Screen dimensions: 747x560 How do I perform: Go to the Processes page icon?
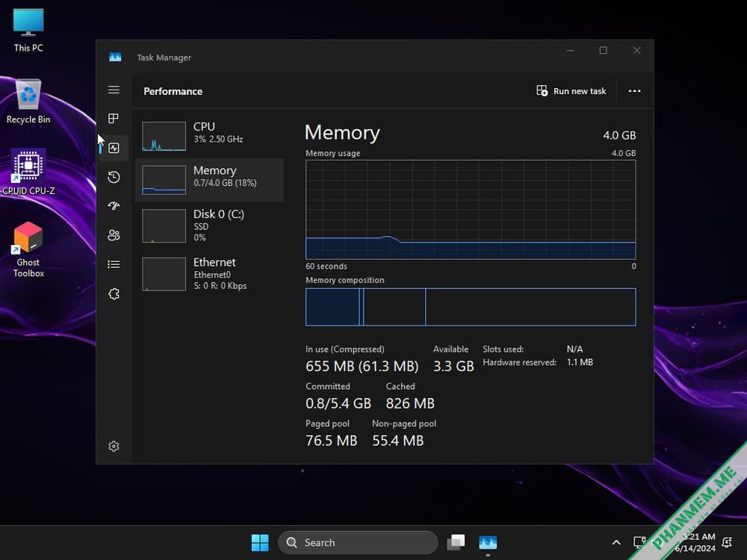(x=114, y=119)
